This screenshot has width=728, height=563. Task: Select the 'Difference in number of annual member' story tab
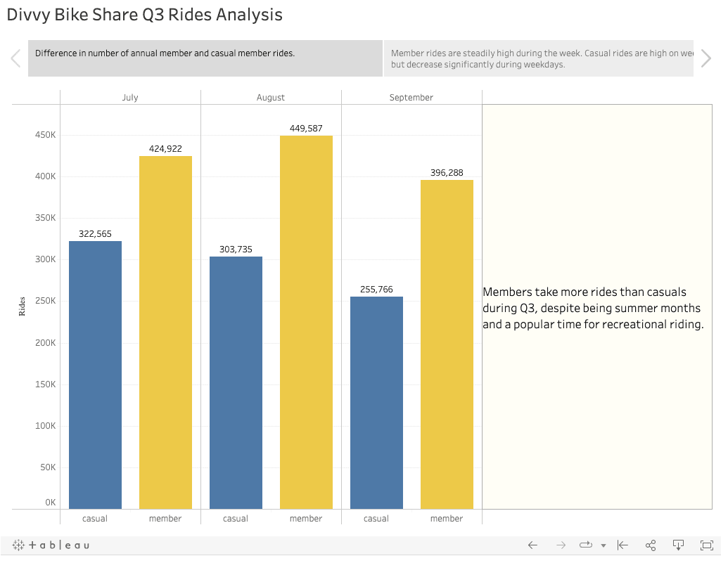pos(205,58)
